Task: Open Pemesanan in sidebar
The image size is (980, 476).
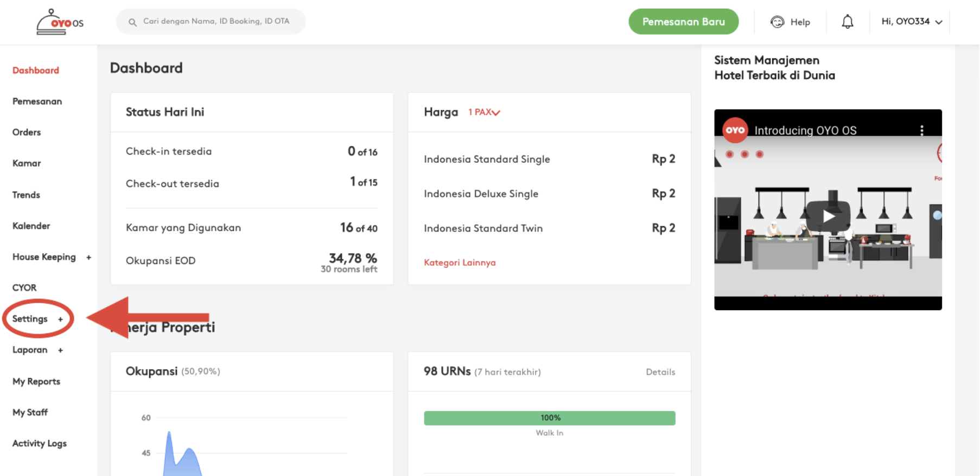Action: point(37,101)
